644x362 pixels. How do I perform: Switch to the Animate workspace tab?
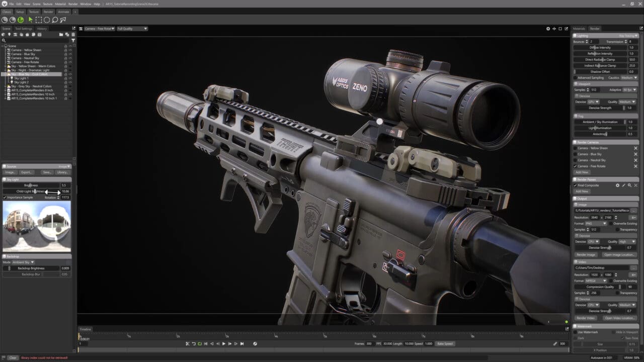[x=63, y=12]
